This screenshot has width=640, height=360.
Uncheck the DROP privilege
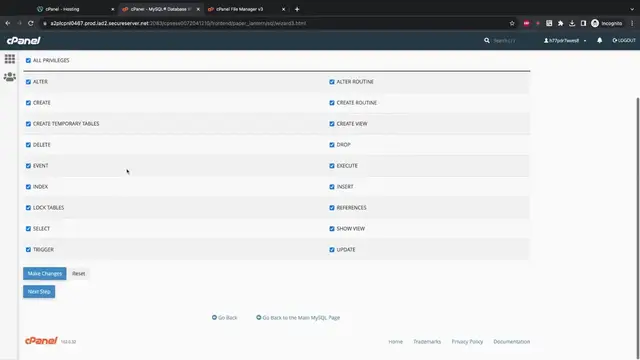click(x=332, y=144)
